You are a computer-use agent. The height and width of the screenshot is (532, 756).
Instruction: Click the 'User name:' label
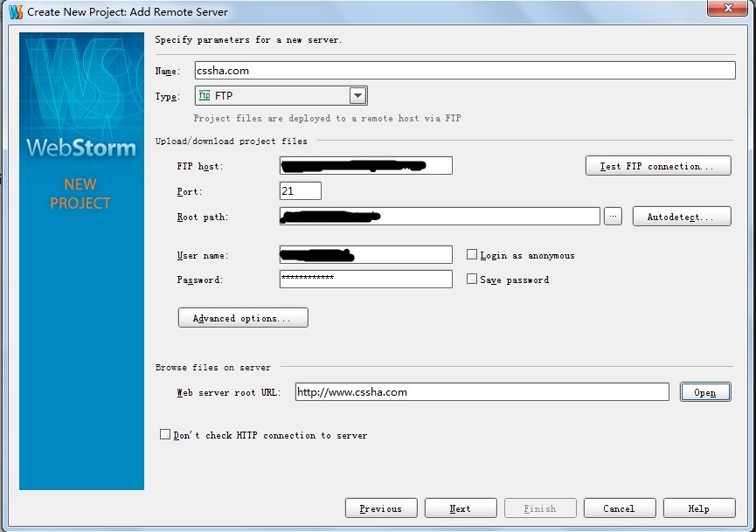pyautogui.click(x=203, y=255)
